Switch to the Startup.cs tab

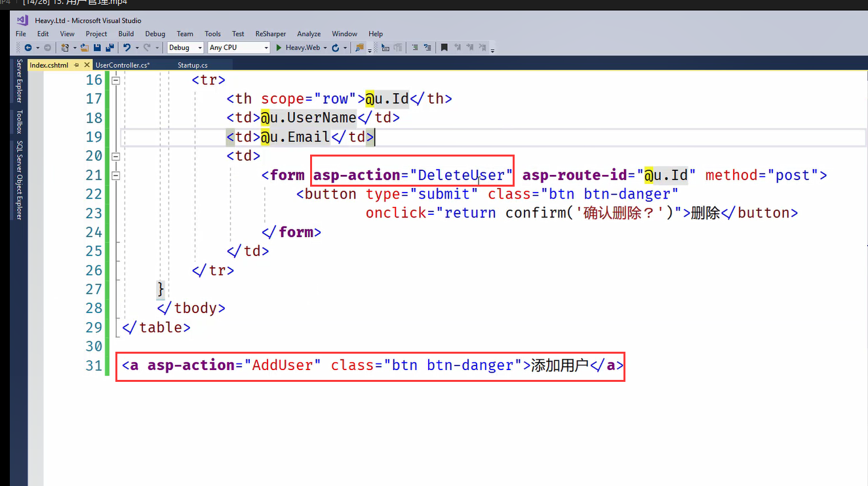pyautogui.click(x=193, y=65)
